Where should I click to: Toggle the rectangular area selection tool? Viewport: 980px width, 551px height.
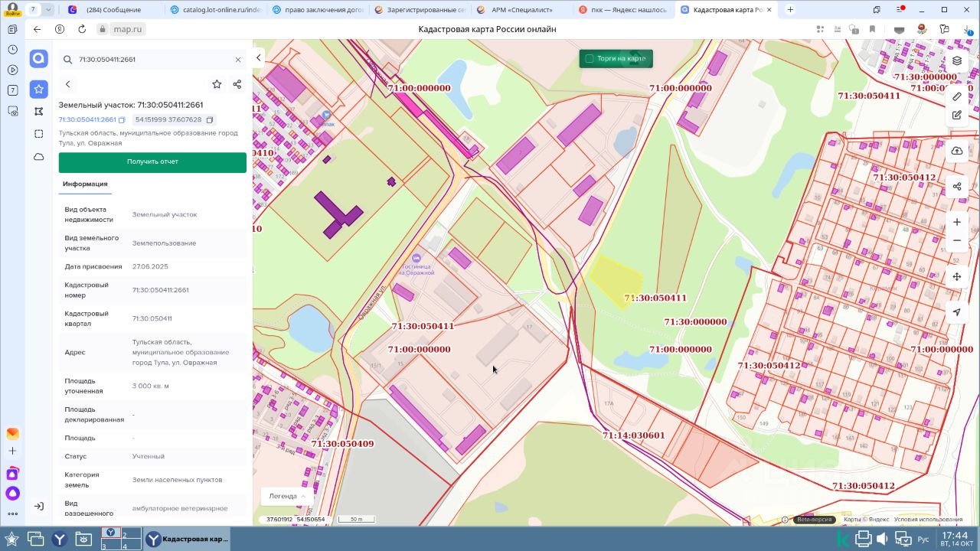[39, 134]
